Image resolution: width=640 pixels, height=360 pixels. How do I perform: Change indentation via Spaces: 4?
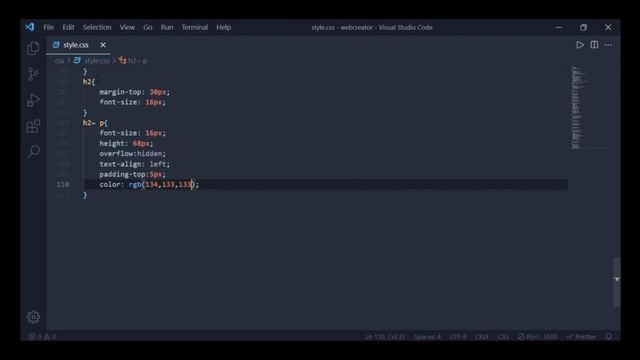(427, 337)
